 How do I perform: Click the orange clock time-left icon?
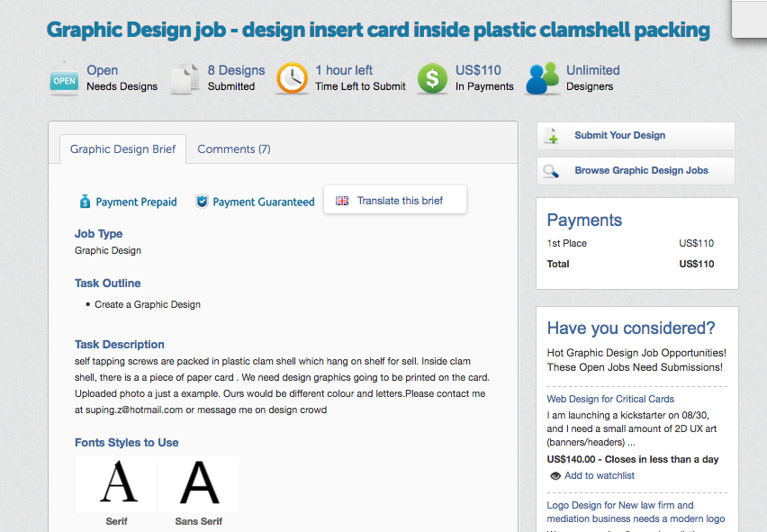tap(292, 78)
